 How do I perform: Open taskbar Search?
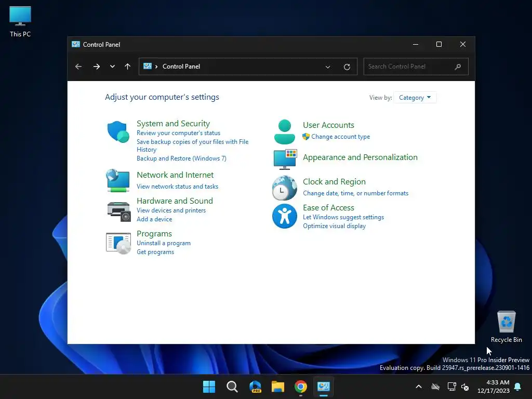[x=232, y=387]
